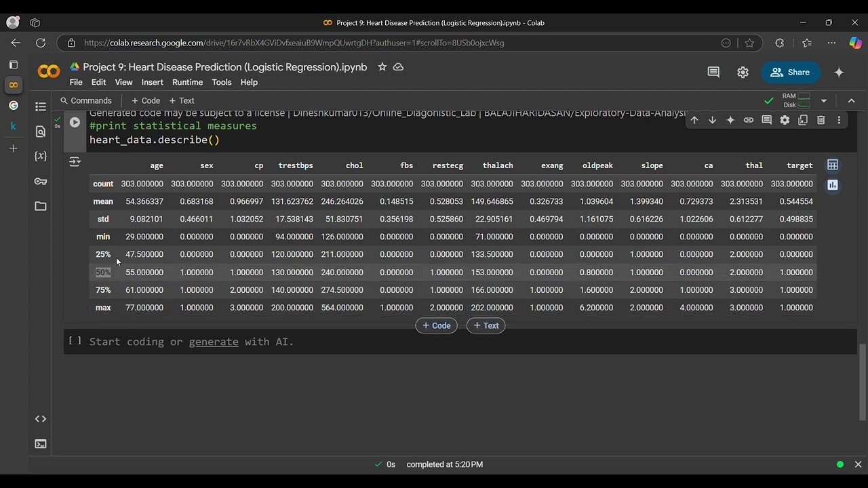Collapse the Colab header with the chevron
This screenshot has height=488, width=868.
[852, 100]
